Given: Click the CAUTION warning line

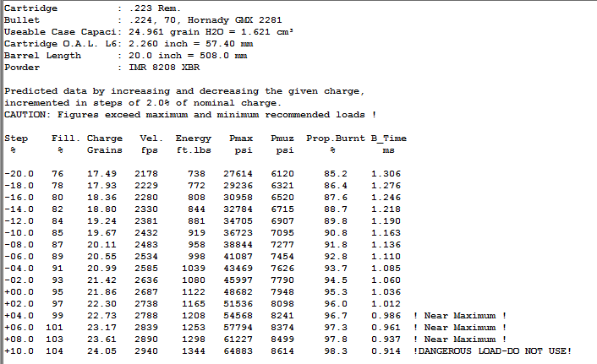Looking at the screenshot, I should click(x=190, y=114).
